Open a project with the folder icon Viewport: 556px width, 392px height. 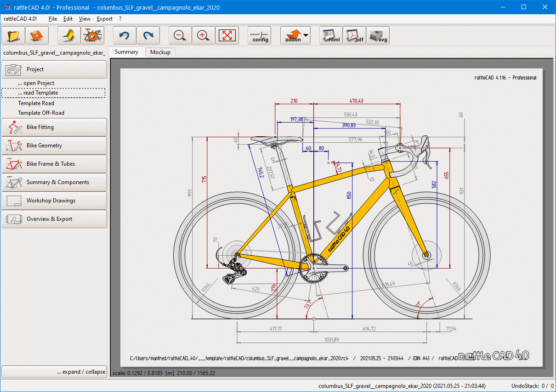click(14, 35)
